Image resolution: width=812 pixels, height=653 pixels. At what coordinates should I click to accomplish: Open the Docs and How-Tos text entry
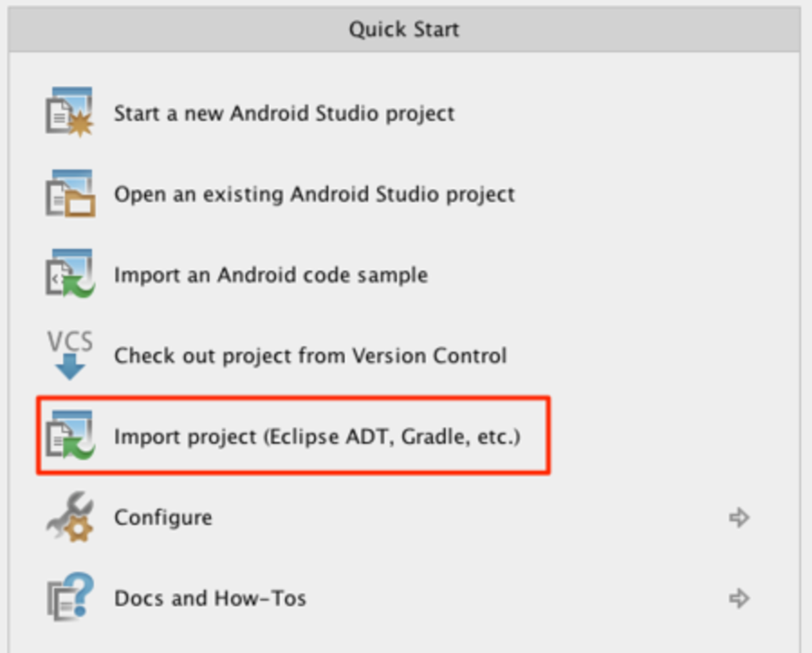click(x=210, y=598)
